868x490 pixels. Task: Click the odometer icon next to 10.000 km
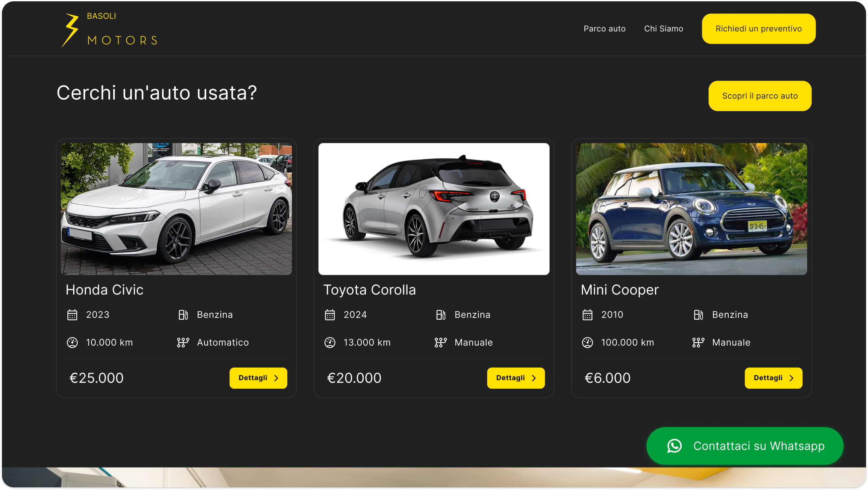click(72, 342)
